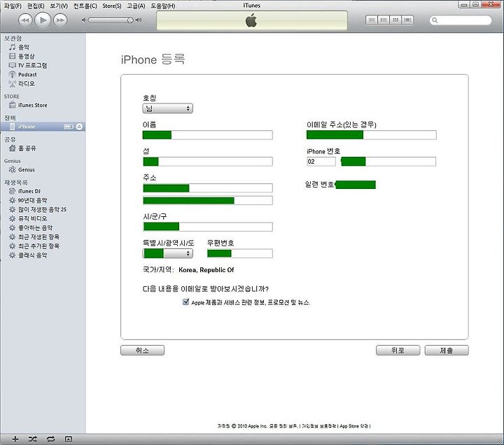Switch to Cover Flow view button
The width and height of the screenshot is (504, 445).
click(407, 20)
